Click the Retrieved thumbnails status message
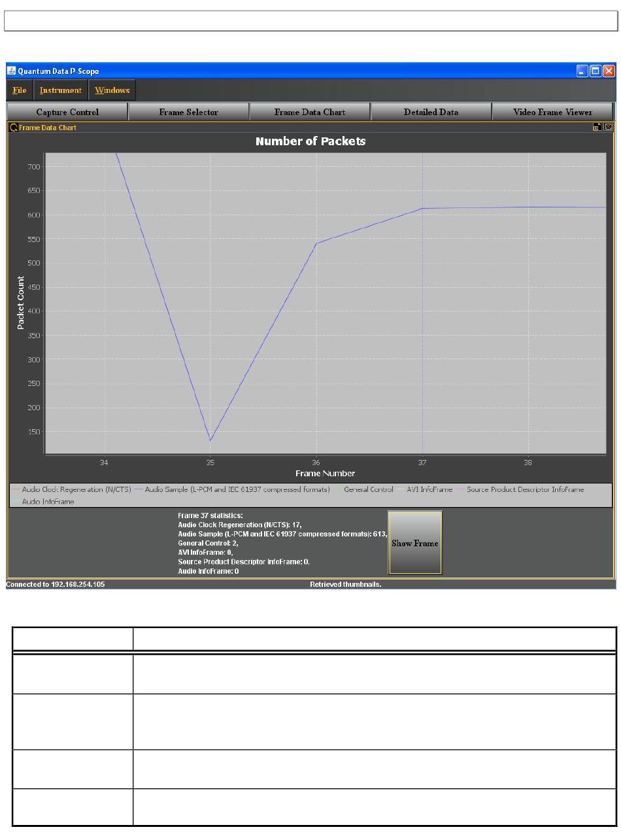621x840 pixels. pyautogui.click(x=346, y=584)
